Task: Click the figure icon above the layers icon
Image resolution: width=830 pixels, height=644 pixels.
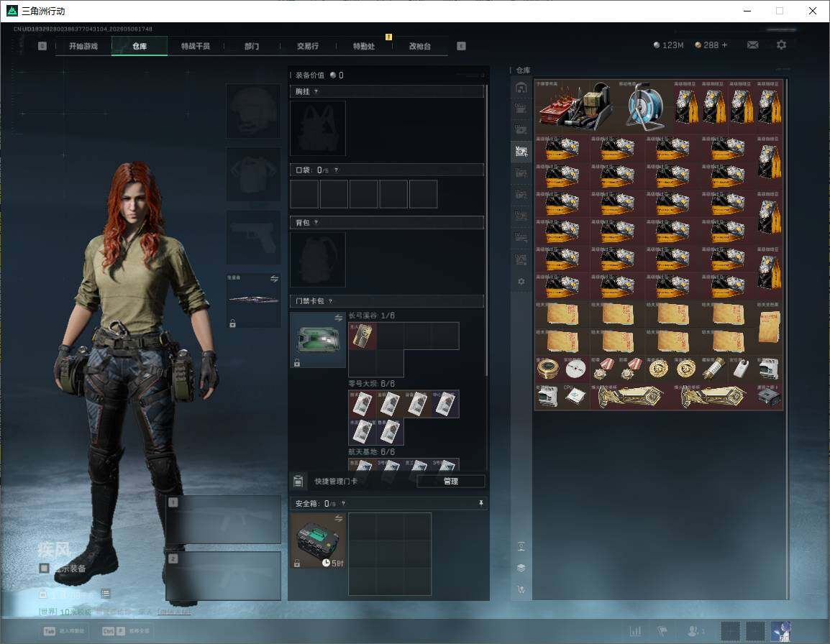Action: pyautogui.click(x=521, y=546)
